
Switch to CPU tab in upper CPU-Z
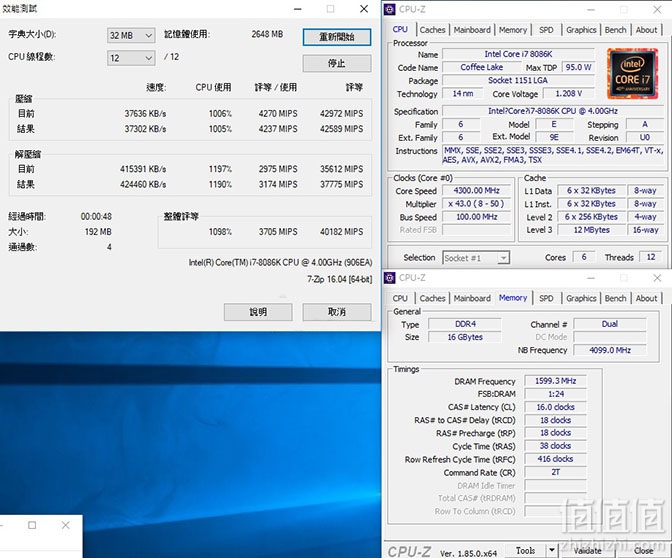(400, 30)
